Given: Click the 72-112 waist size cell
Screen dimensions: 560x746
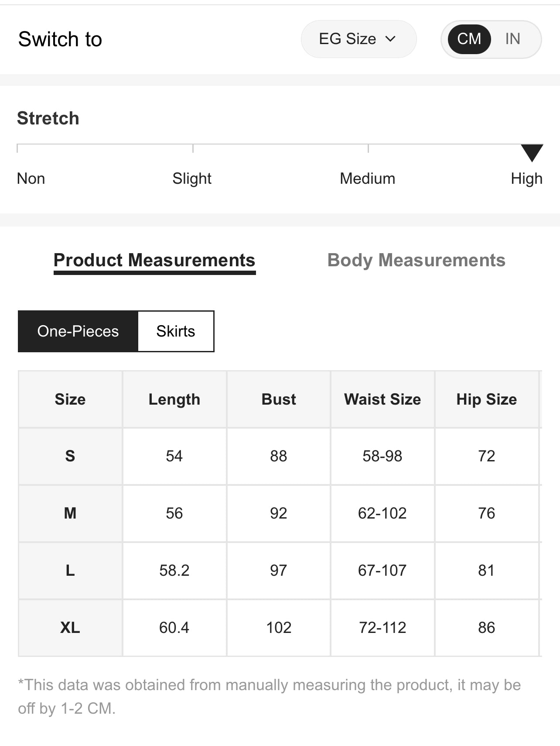Looking at the screenshot, I should (382, 628).
